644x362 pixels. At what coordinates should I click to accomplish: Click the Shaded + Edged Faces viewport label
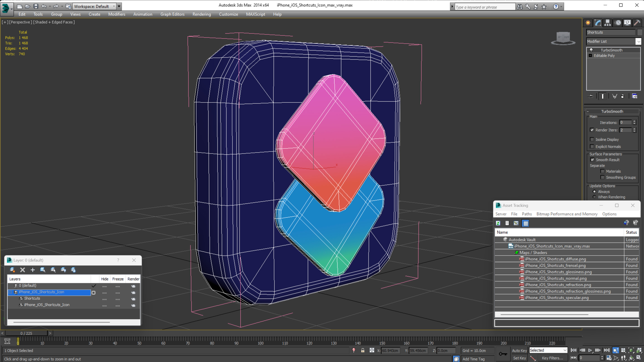pyautogui.click(x=54, y=22)
